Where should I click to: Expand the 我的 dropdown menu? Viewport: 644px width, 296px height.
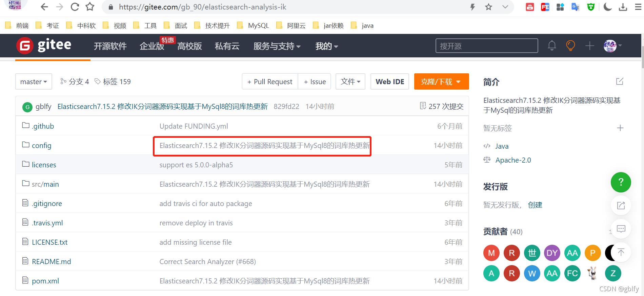coord(327,46)
